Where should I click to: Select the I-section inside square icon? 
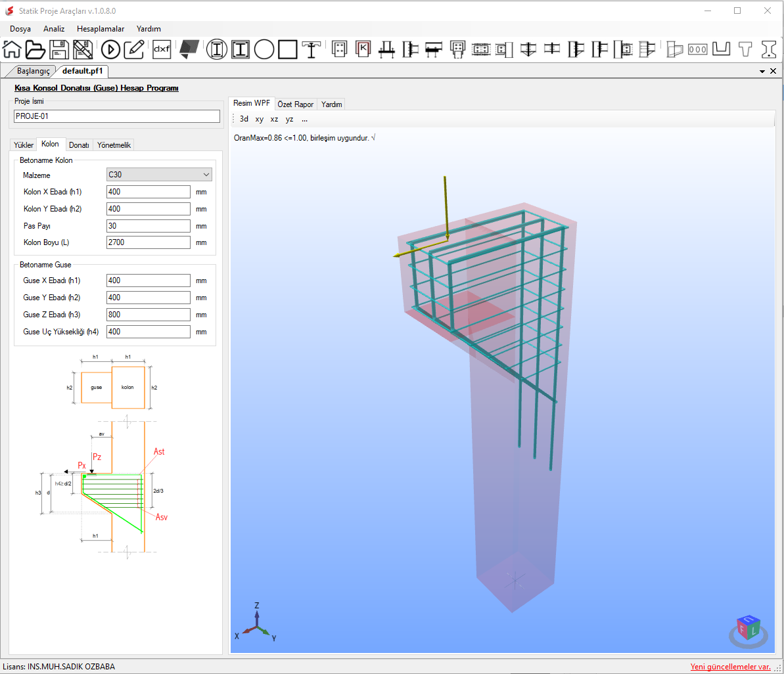(x=241, y=49)
